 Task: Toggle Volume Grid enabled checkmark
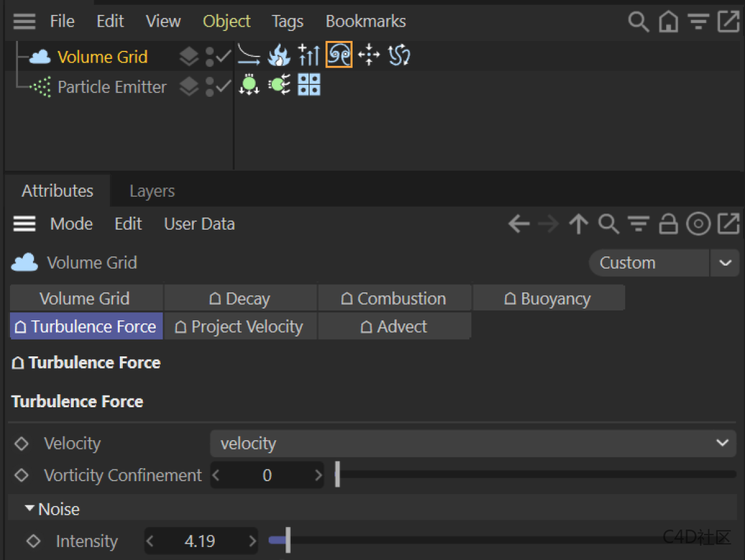pyautogui.click(x=223, y=57)
